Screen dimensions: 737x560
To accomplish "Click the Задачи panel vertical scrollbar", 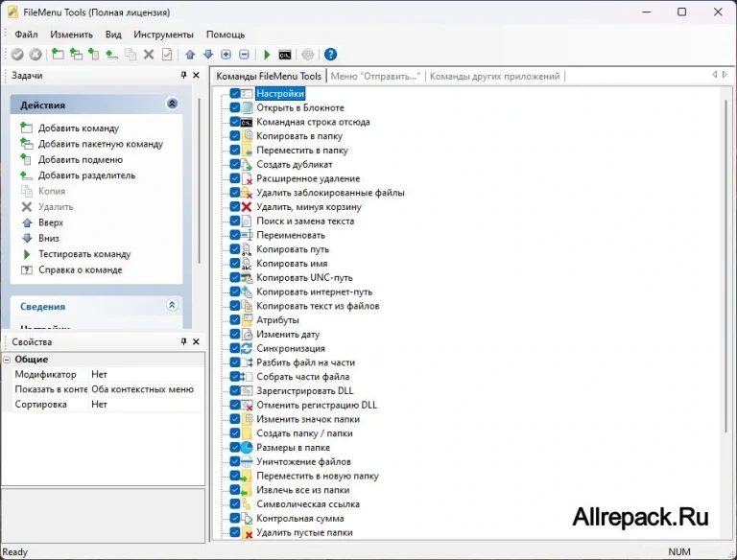I will click(x=200, y=181).
